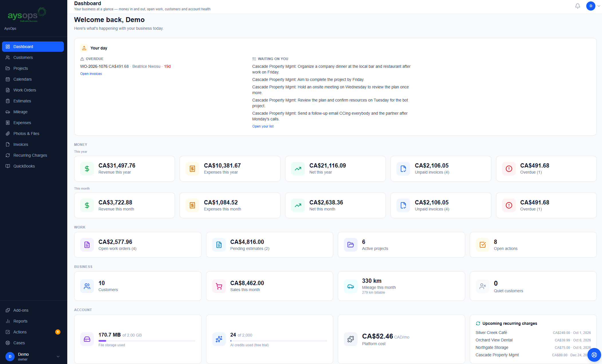Open the Revenue this year card
The width and height of the screenshot is (602, 364).
pos(125,169)
